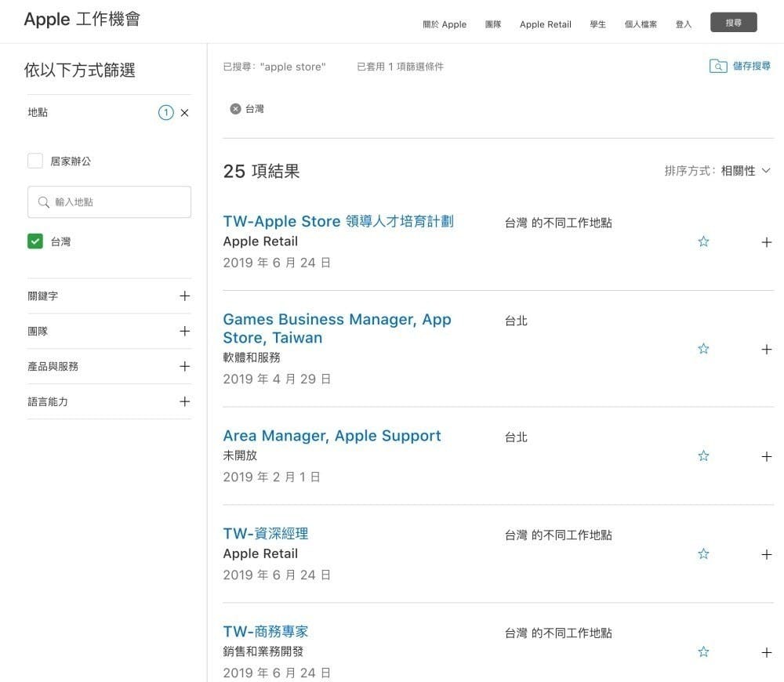Click the save search folder icon
The image size is (784, 682).
(x=718, y=66)
